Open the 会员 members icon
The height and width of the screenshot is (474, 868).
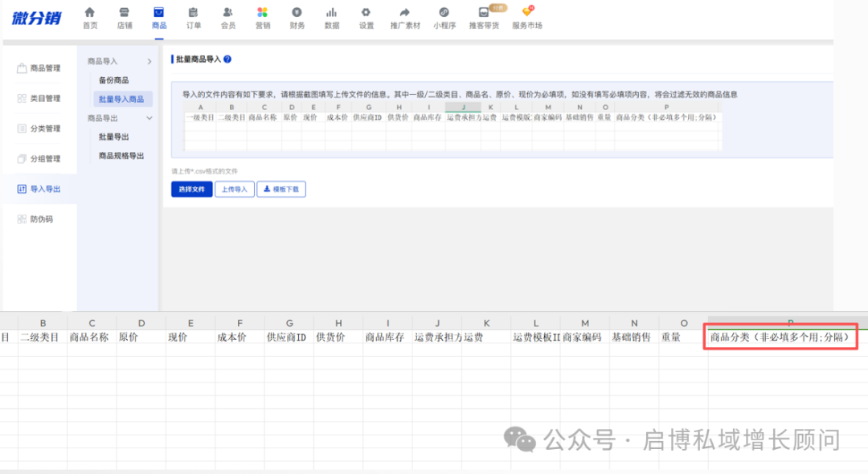point(228,13)
